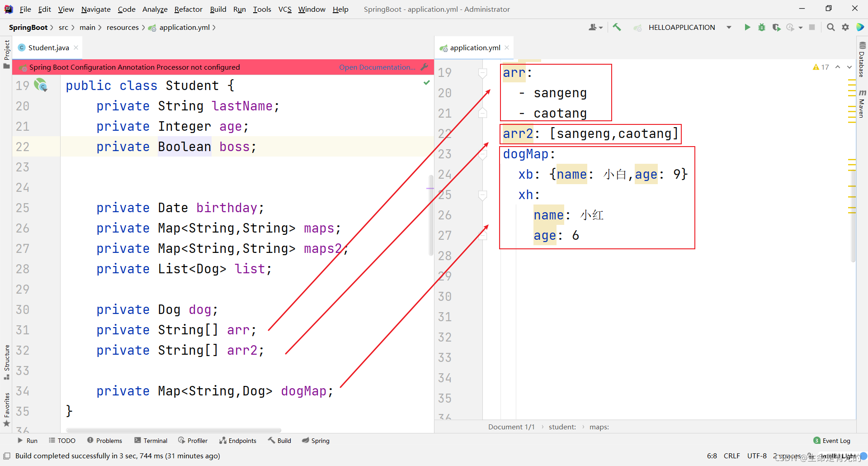Click Open Documentation link
This screenshot has height=466, width=868.
pos(377,67)
